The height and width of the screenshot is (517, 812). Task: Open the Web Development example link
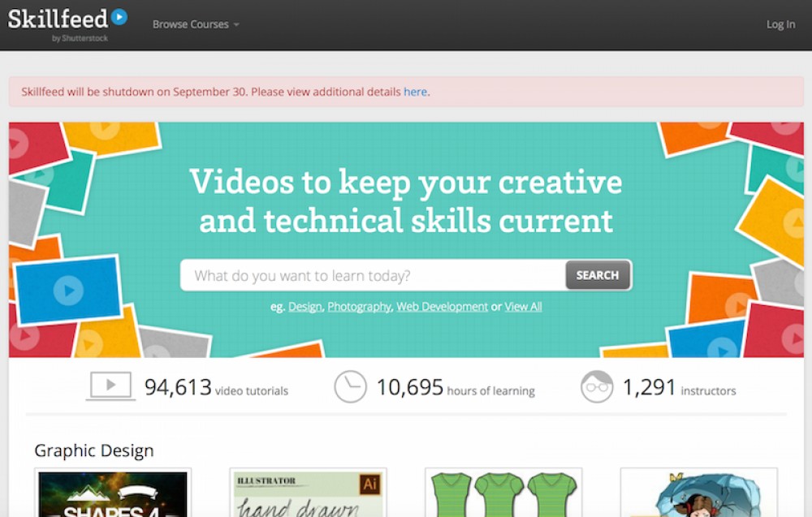pos(443,306)
